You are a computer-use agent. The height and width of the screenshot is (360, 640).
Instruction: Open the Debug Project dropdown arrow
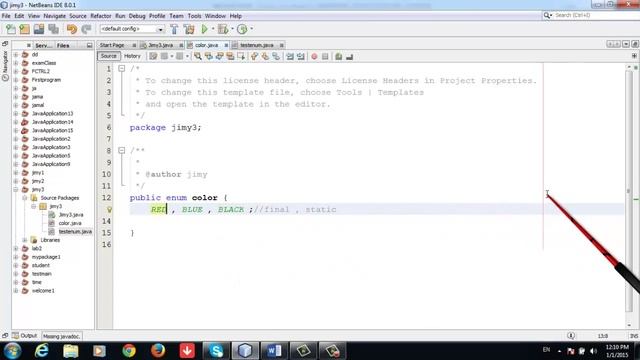pyautogui.click(x=232, y=29)
